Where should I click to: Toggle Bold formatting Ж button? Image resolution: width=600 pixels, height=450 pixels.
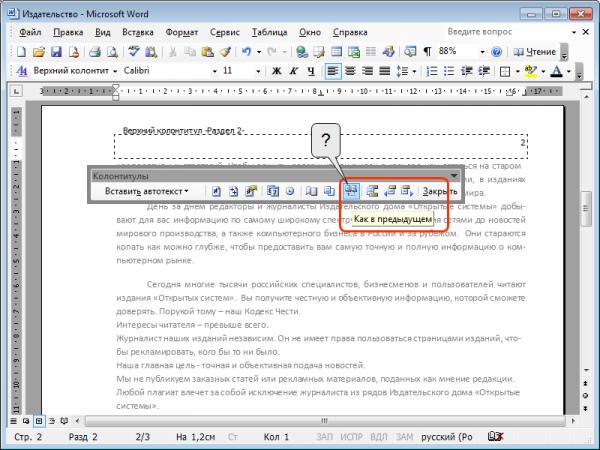[277, 71]
